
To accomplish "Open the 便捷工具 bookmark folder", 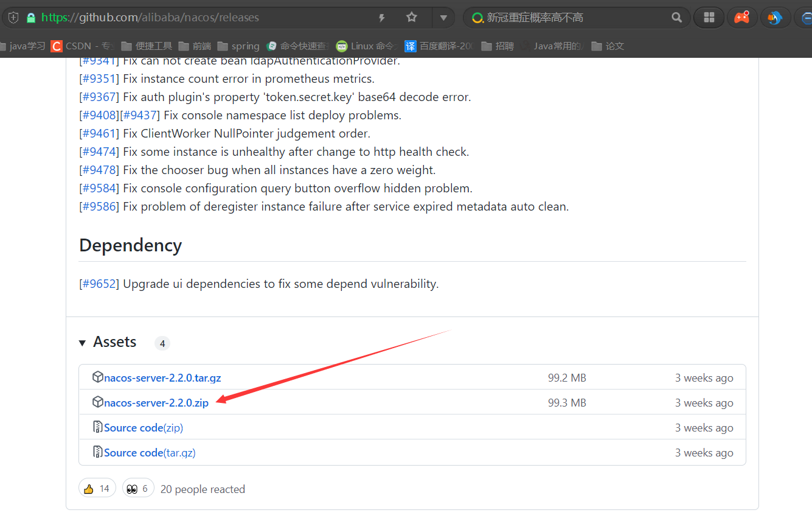I will [x=147, y=46].
